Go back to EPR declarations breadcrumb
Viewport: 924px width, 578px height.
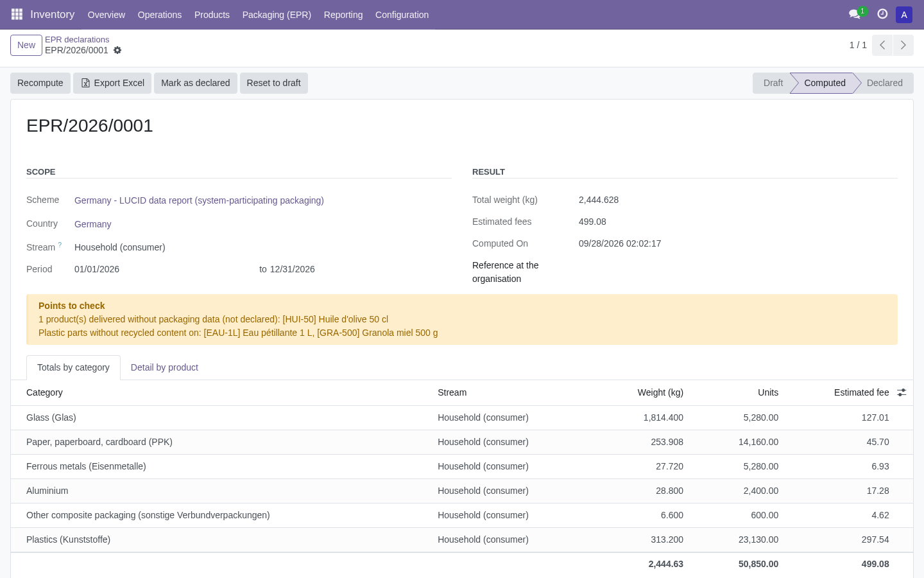point(77,40)
